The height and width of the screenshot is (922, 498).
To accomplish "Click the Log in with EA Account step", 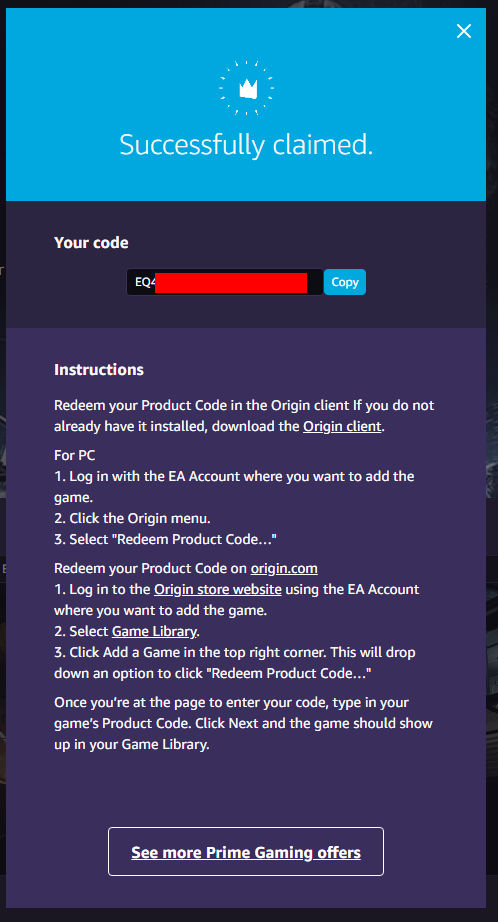I will (235, 486).
